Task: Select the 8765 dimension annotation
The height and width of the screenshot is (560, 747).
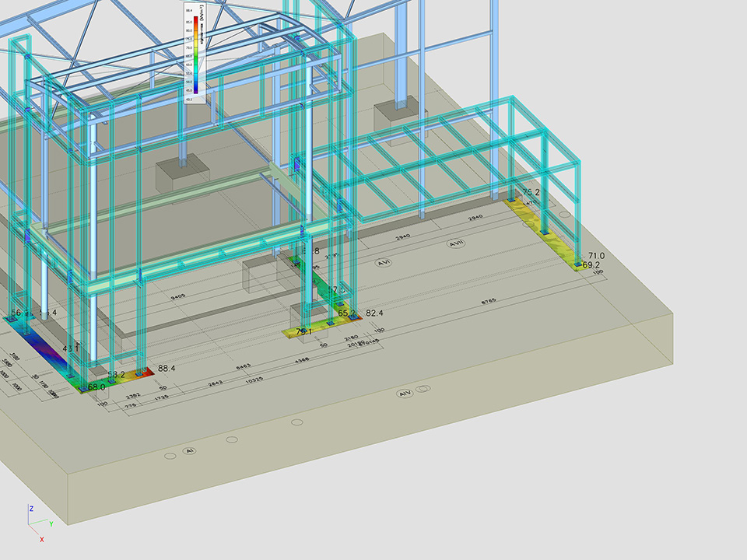Action: (489, 301)
